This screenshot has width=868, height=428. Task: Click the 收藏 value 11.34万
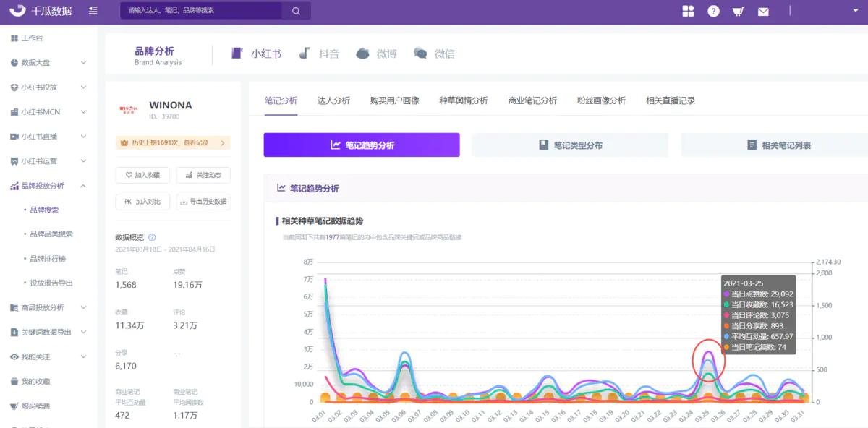[x=129, y=326]
